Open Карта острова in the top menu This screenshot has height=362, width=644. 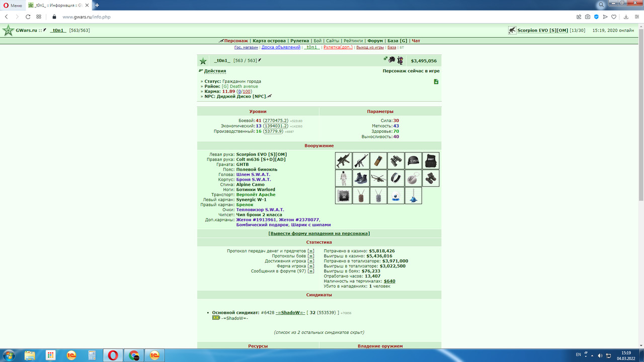click(x=269, y=41)
